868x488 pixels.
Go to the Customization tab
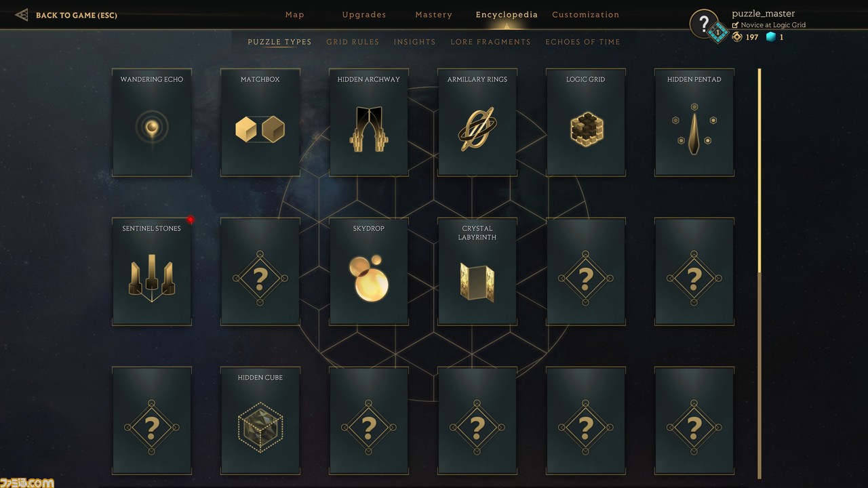click(586, 15)
